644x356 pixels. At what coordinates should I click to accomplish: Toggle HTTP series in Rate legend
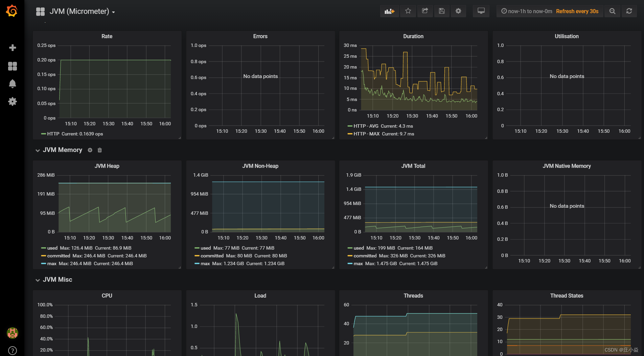click(x=53, y=134)
